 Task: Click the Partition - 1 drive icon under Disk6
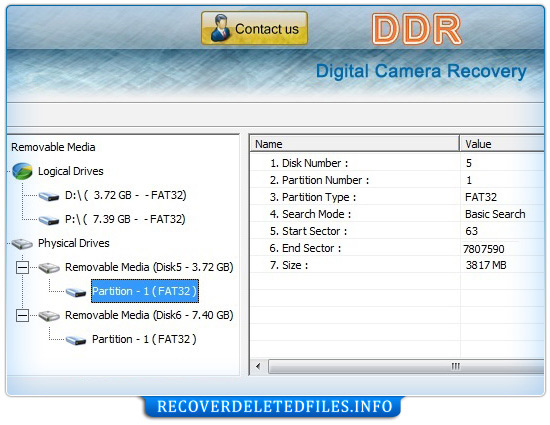76,340
